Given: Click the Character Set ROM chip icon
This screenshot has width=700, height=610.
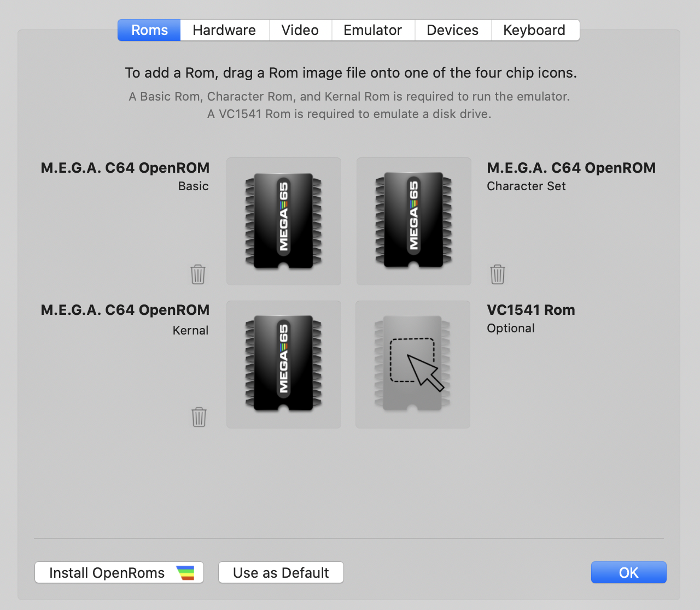Looking at the screenshot, I should click(x=413, y=221).
